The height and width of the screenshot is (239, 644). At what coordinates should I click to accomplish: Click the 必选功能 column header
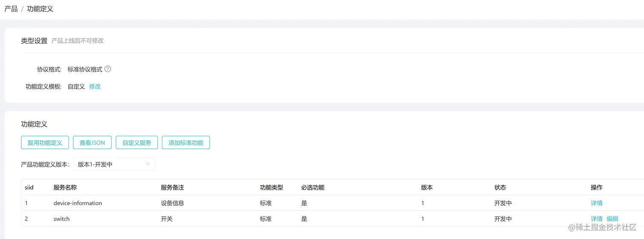[313, 187]
